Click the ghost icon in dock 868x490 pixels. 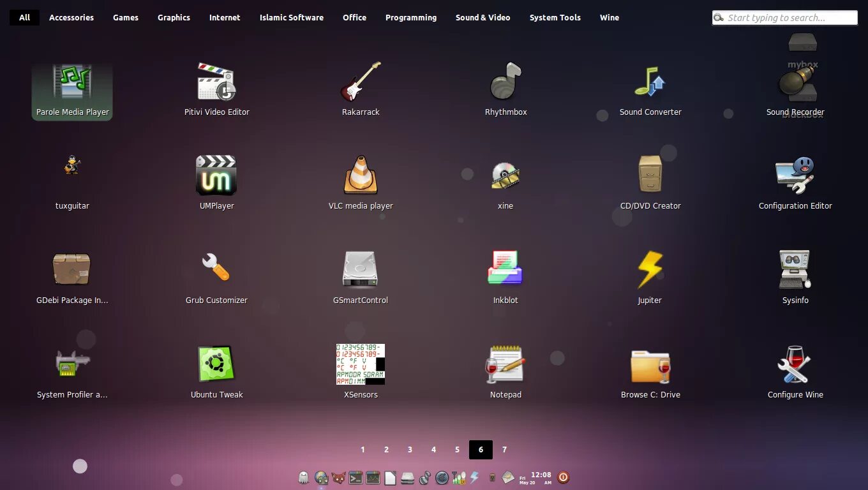(x=304, y=477)
